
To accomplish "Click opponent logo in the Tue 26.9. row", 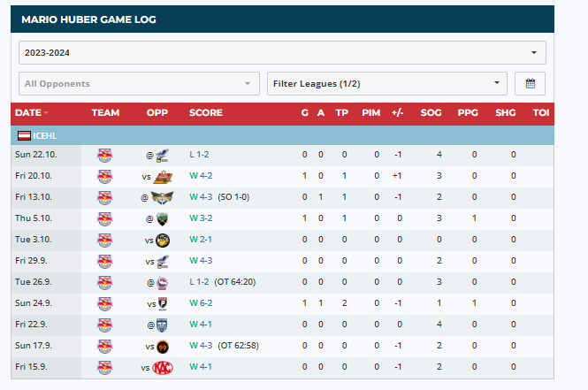I will [163, 282].
